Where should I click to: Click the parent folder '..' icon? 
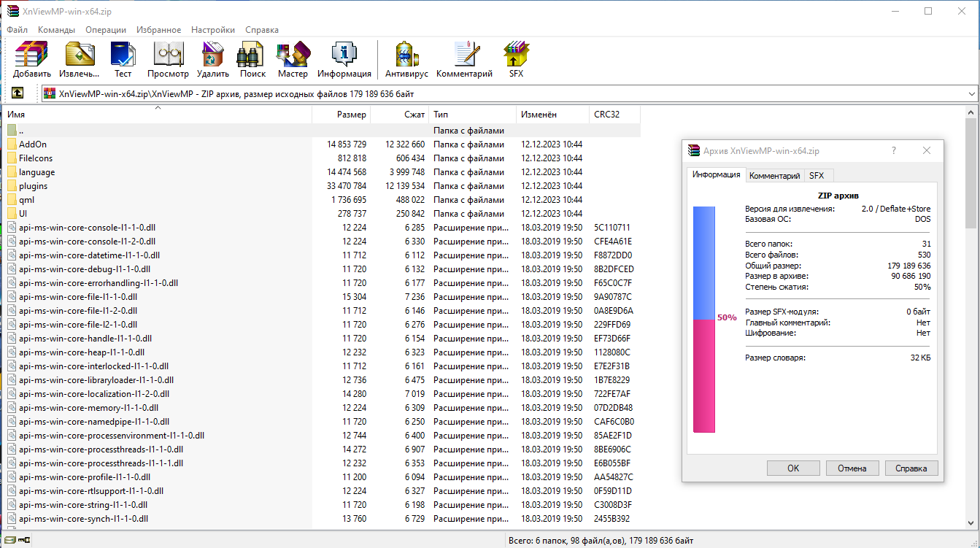coord(12,131)
